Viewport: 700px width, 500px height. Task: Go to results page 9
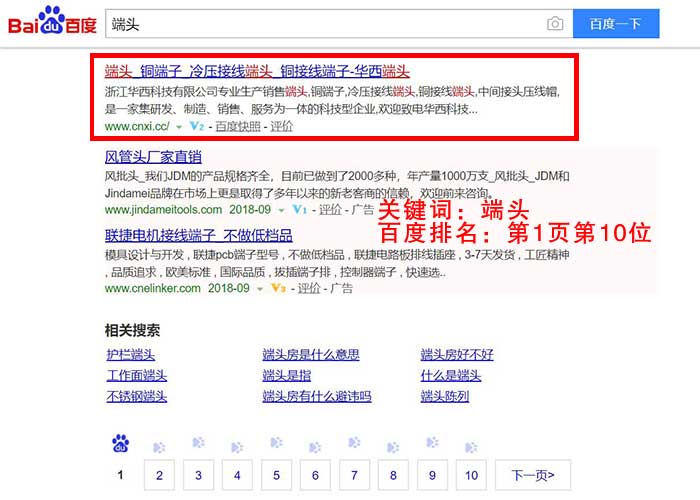[432, 475]
